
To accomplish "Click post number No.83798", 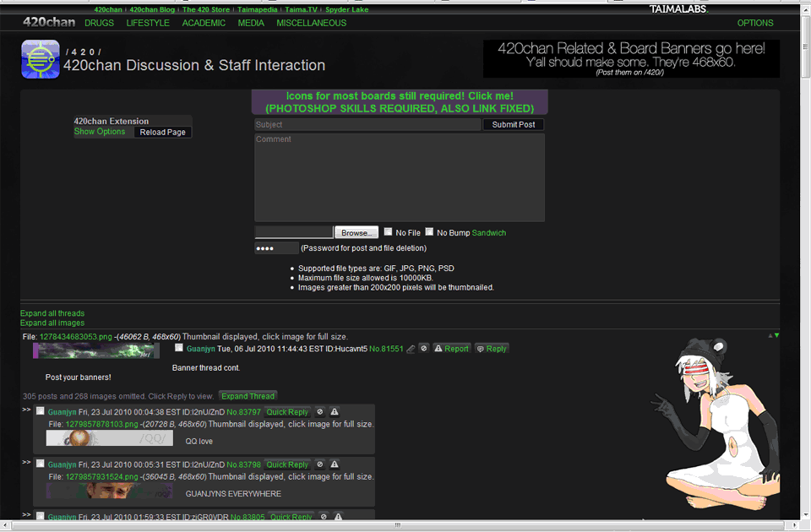I will [243, 464].
